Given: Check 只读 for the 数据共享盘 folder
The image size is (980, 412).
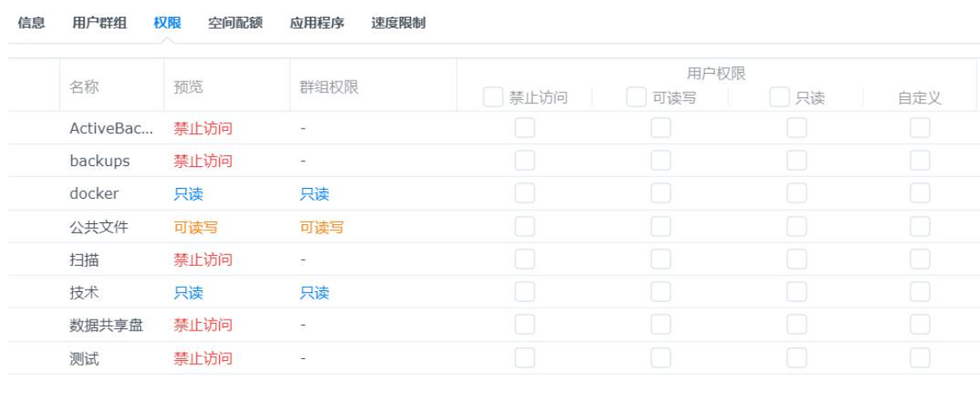Looking at the screenshot, I should (796, 325).
